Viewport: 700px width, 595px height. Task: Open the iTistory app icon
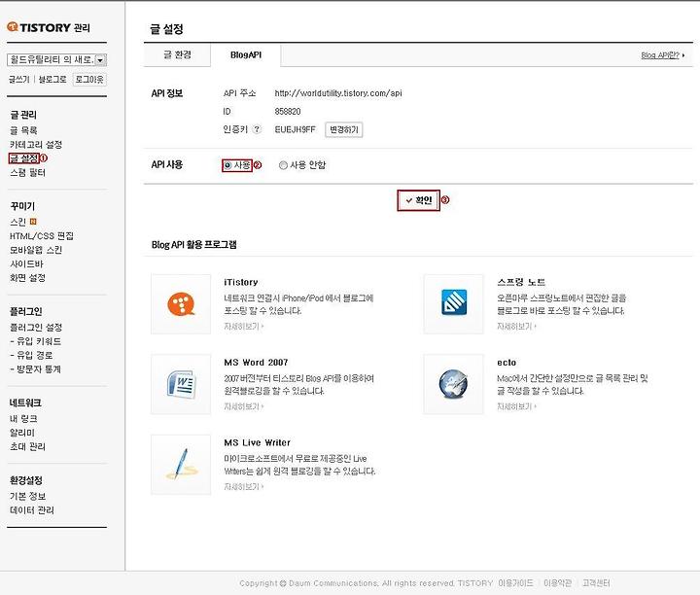(181, 304)
